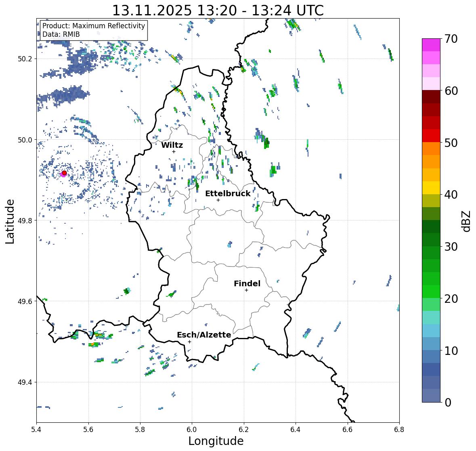This screenshot has width=476, height=451.
Task: Click the 'Product: Maximum Reflectivity' legend text
Action: pyautogui.click(x=94, y=26)
